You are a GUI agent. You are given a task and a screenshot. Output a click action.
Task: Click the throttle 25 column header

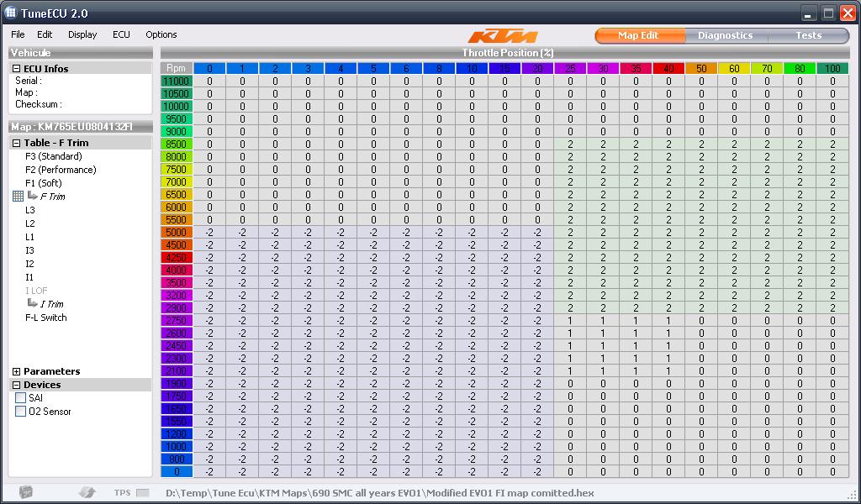point(571,68)
